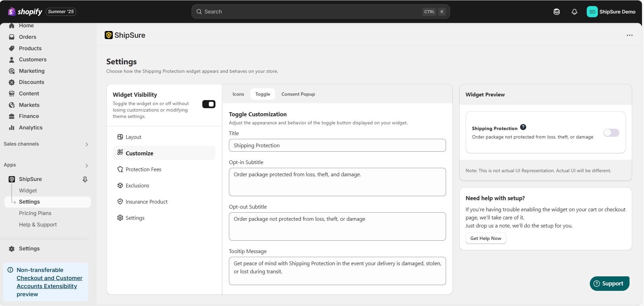The width and height of the screenshot is (644, 306).
Task: Switch to the Consent Popup tab
Action: tap(298, 94)
